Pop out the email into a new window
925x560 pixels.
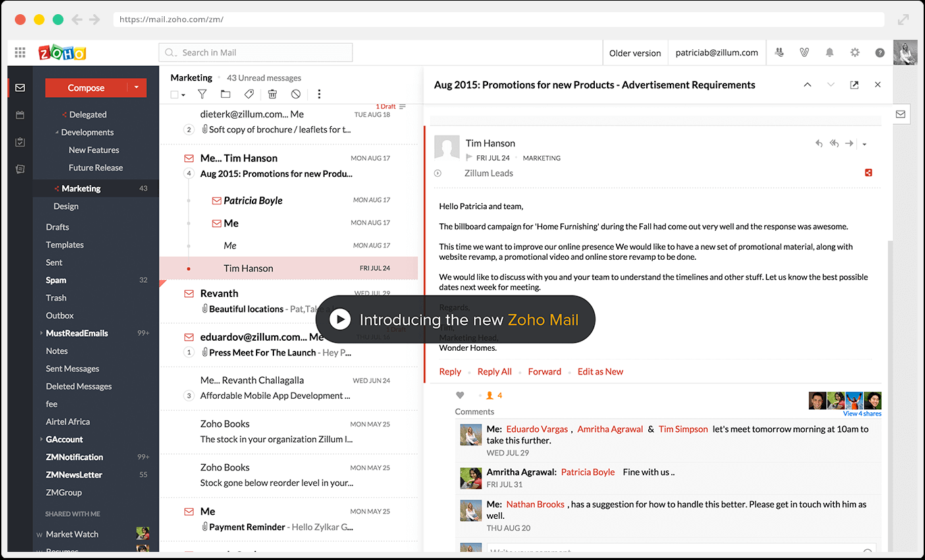click(853, 85)
